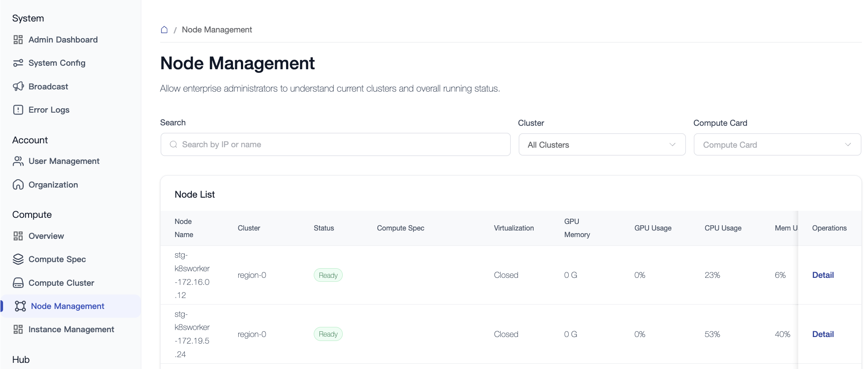Go to Overview in Compute section
868x369 pixels.
coord(46,236)
